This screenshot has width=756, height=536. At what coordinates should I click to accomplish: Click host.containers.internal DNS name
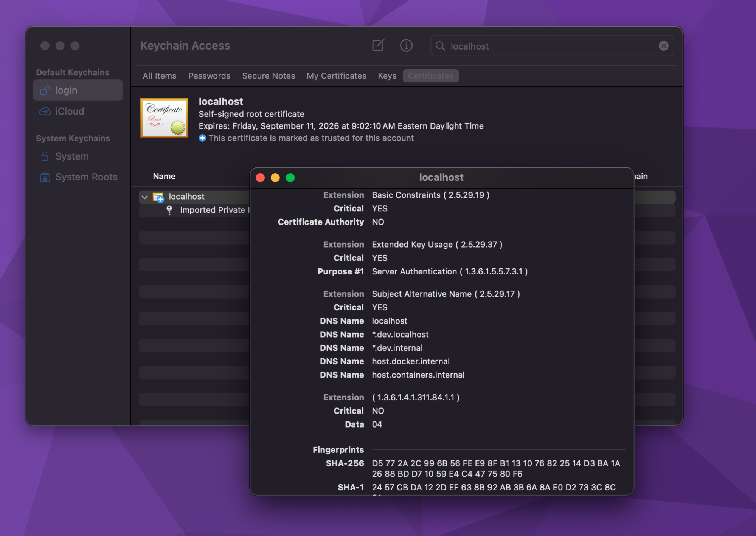tap(418, 375)
